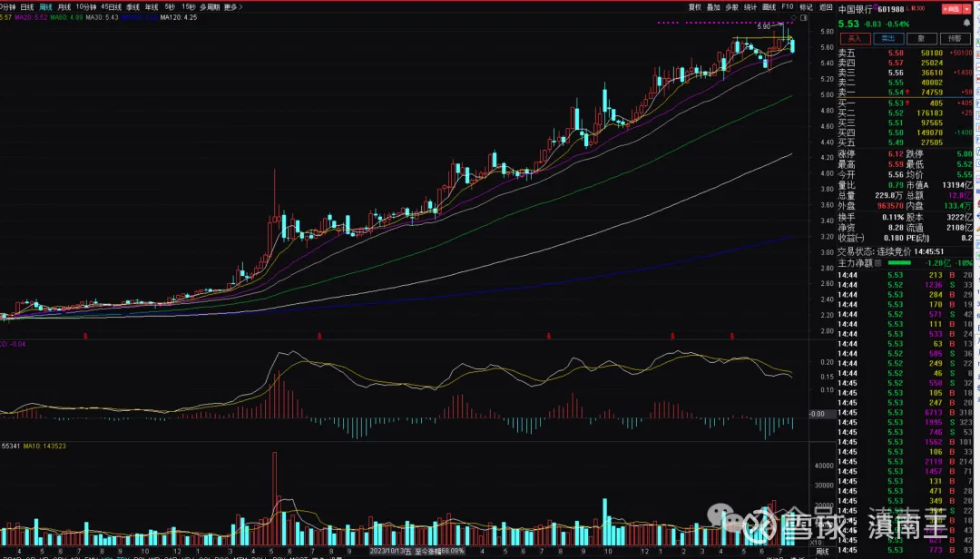Image resolution: width=980 pixels, height=559 pixels.
Task: Switch chart to 5秒 period
Action: [x=170, y=7]
